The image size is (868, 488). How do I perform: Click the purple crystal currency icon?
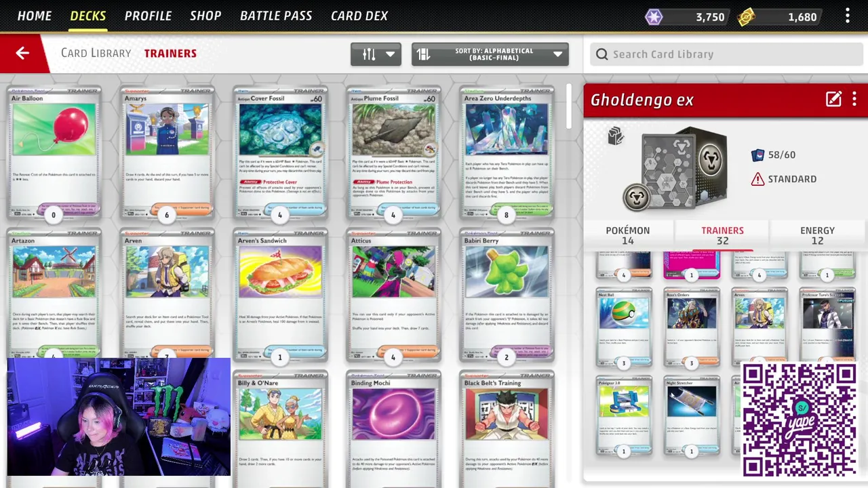tap(654, 17)
